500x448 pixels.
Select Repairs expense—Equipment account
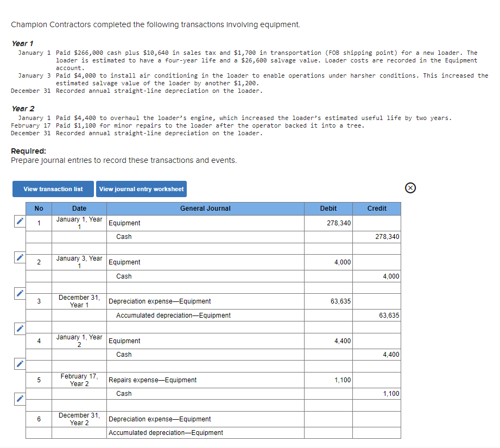click(205, 380)
